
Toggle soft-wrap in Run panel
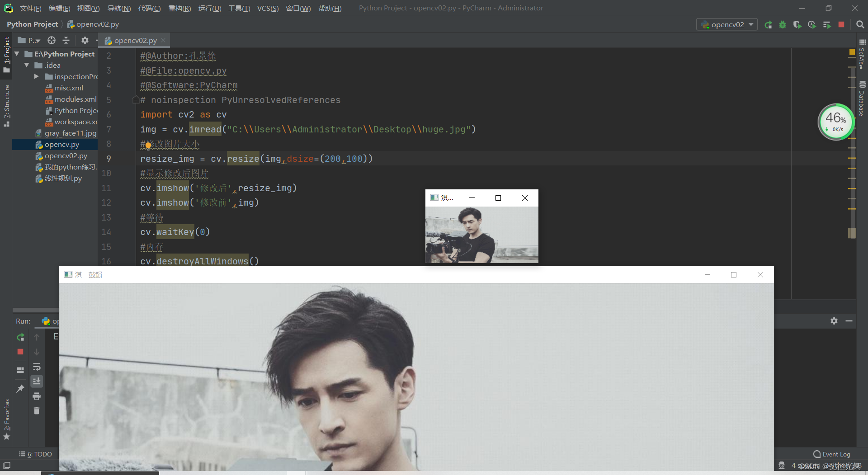37,367
